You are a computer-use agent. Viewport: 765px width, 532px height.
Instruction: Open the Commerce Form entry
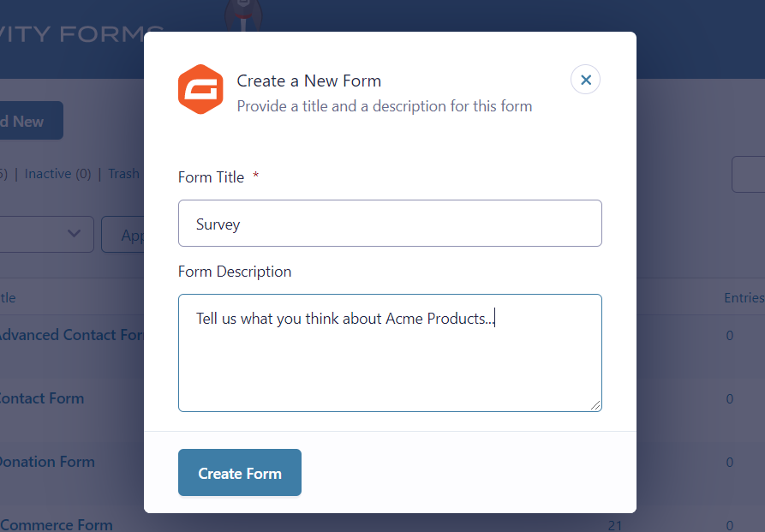click(x=56, y=524)
